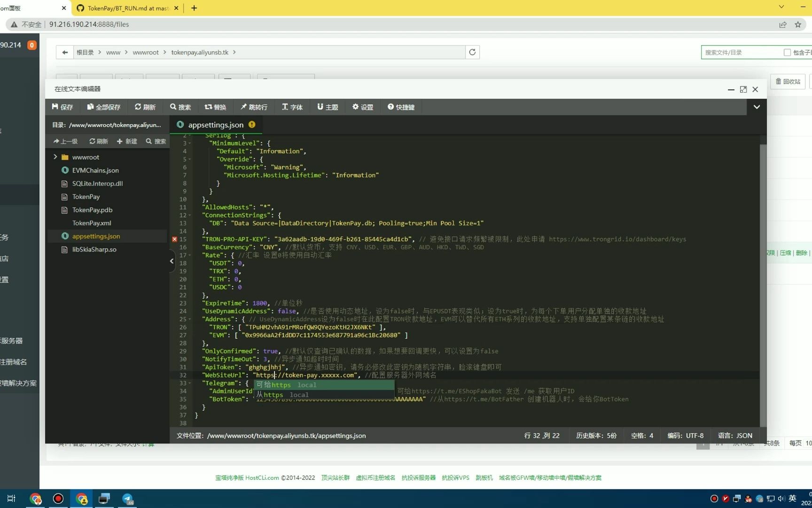Fold the code block at line 3
The height and width of the screenshot is (508, 812).
point(190,143)
